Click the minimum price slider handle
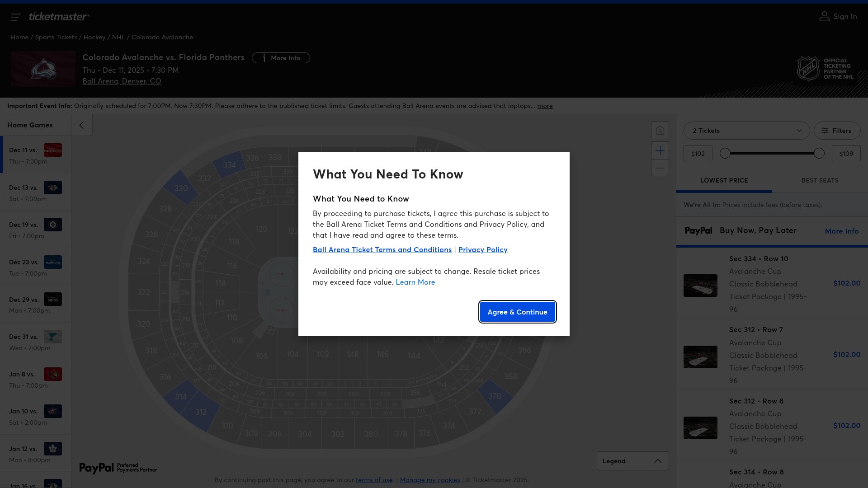 pyautogui.click(x=725, y=153)
